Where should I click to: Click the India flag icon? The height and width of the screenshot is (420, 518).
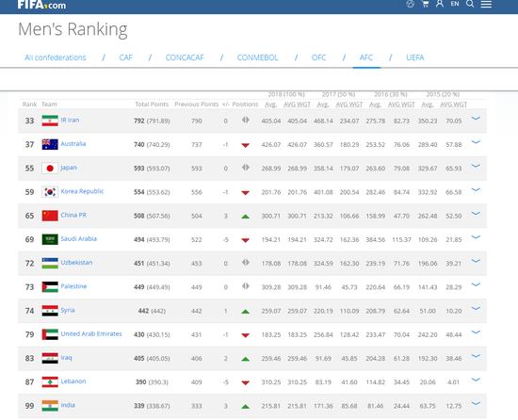click(50, 406)
